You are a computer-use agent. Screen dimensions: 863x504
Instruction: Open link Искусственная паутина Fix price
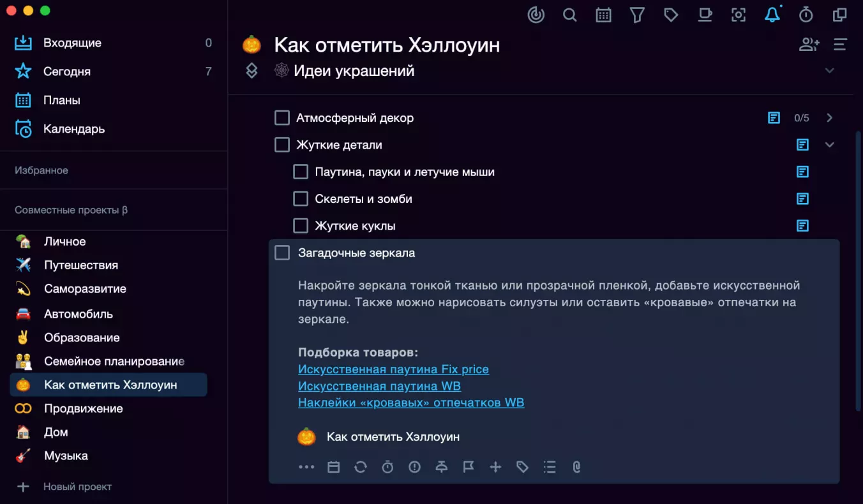click(393, 369)
